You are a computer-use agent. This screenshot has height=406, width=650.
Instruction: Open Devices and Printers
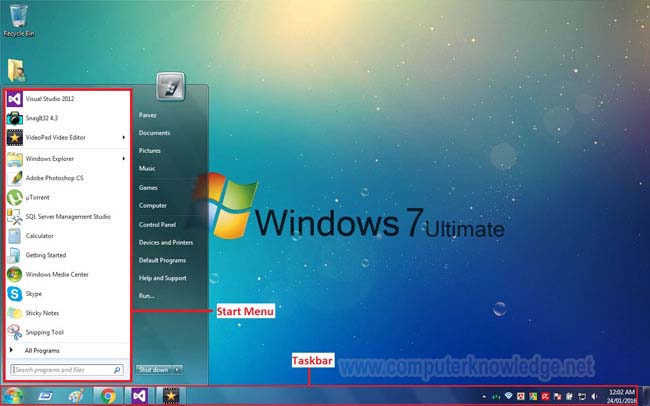point(166,242)
